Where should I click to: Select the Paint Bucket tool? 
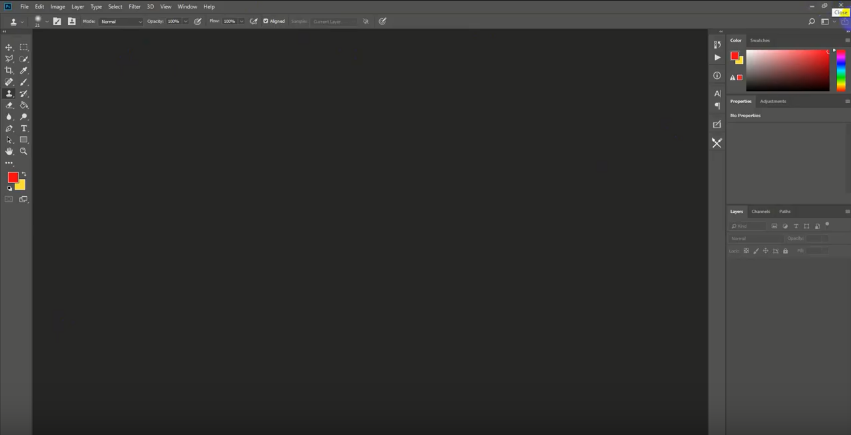(x=24, y=105)
